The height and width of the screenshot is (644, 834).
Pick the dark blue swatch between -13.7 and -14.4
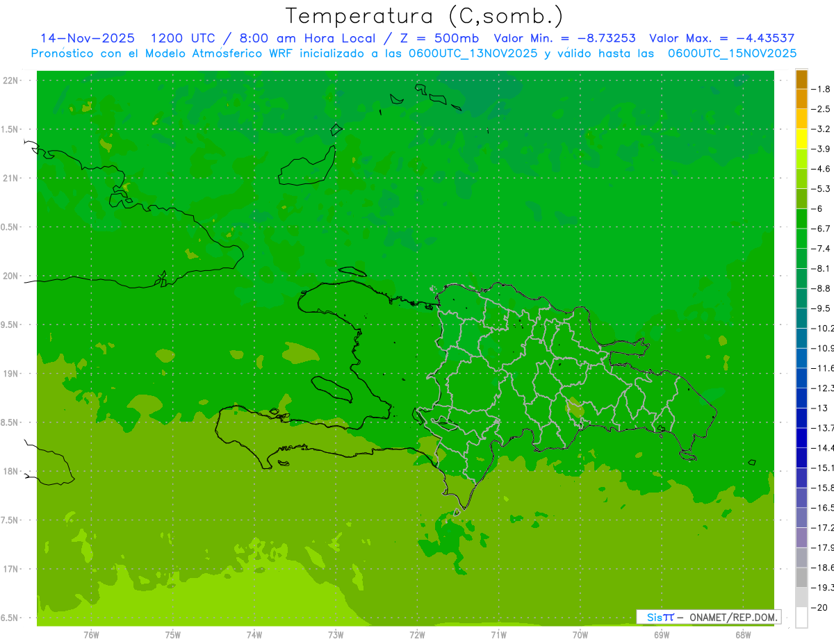(x=802, y=438)
